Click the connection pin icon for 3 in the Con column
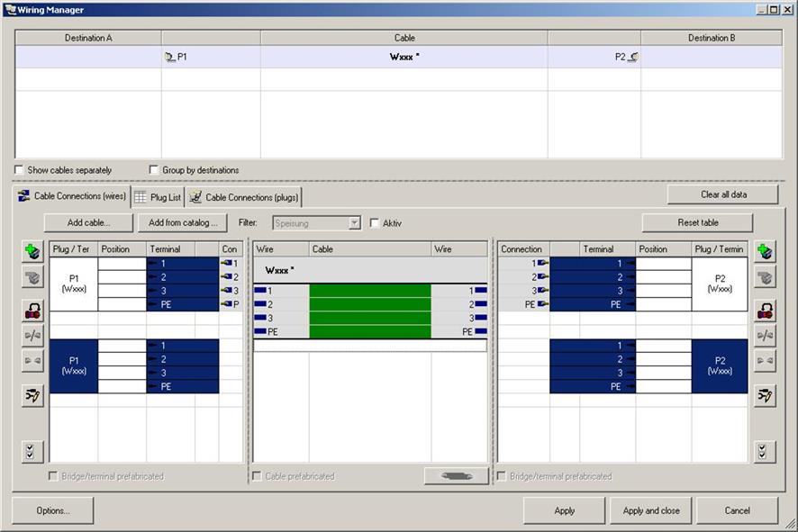Viewport: 798px width, 532px height. pos(226,291)
